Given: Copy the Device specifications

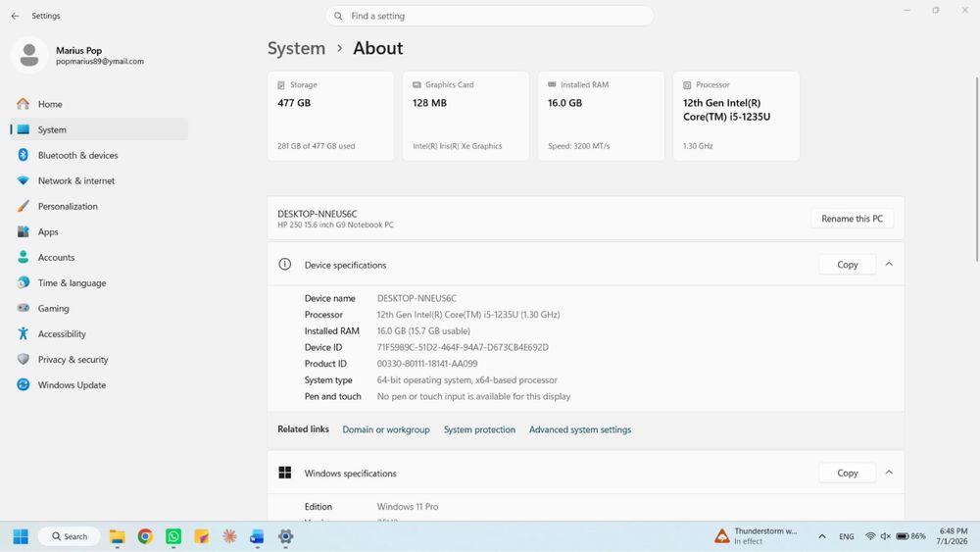Looking at the screenshot, I should tap(848, 265).
